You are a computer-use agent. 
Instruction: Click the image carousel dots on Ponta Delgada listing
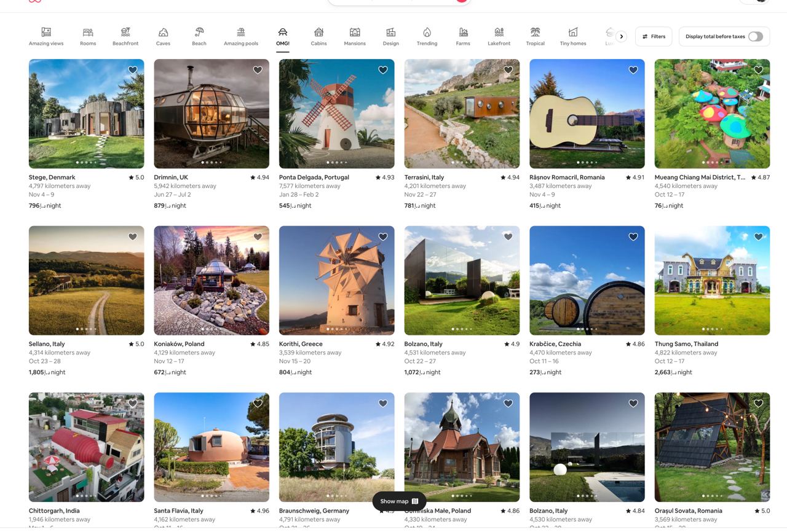coord(336,163)
